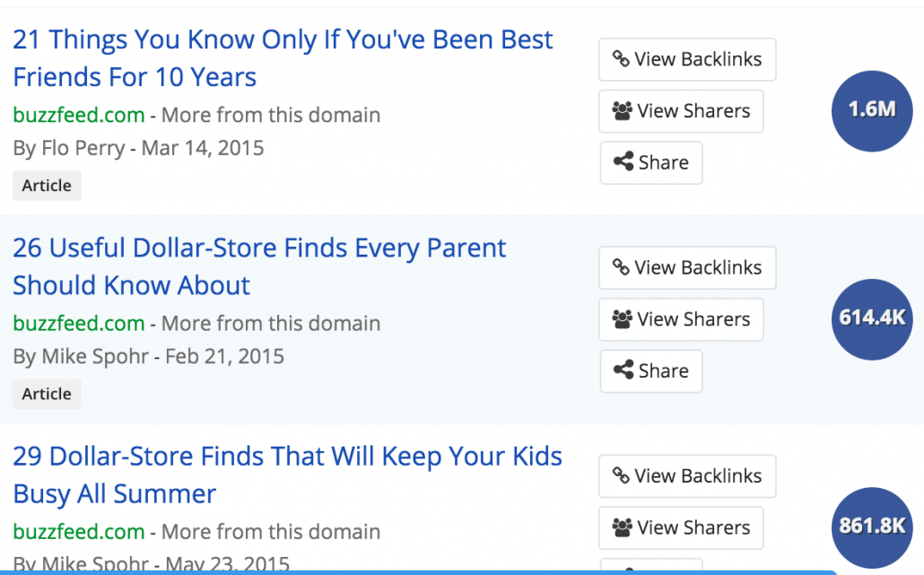The height and width of the screenshot is (575, 924).
Task: Click 'More from this domain' under 21 Things article
Action: [x=271, y=115]
